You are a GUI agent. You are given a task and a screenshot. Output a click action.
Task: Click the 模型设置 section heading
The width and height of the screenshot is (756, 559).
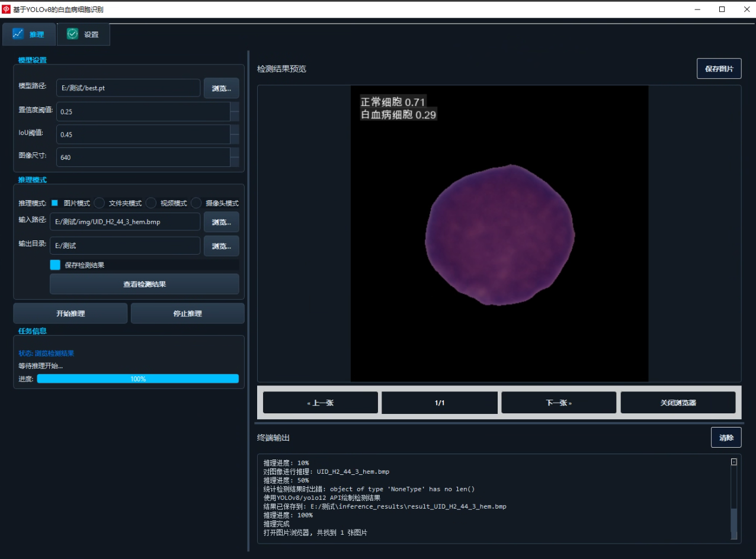click(33, 60)
